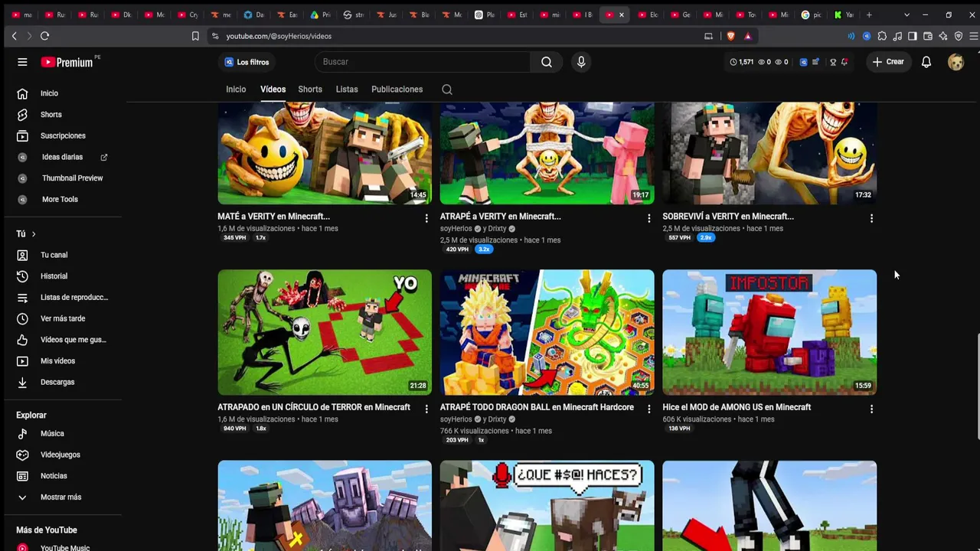
Task: Play the Dragon Ball Hardcore thumbnail
Action: pos(547,332)
